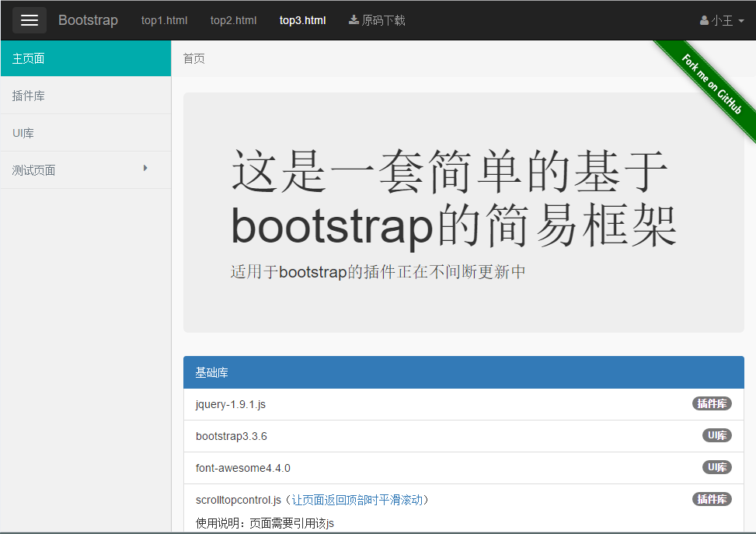
Task: Click the 插件库 badge on the jquery-1.9.1.js row
Action: click(712, 403)
